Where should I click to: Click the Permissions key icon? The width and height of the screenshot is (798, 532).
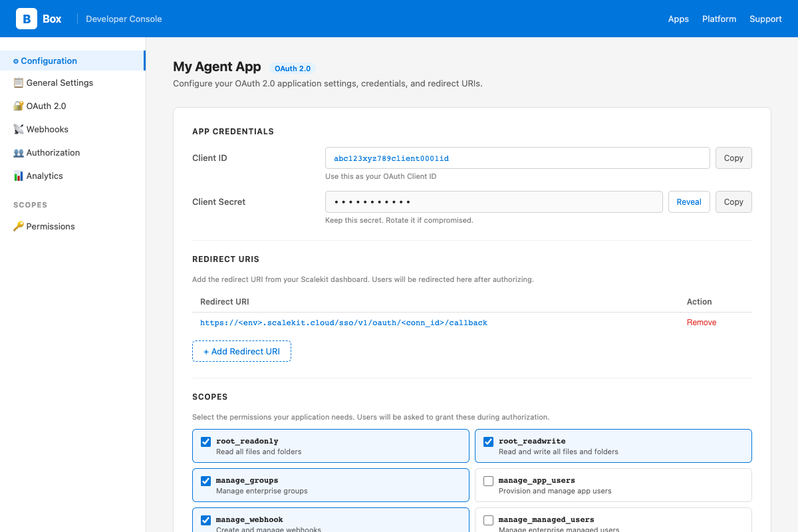click(19, 227)
